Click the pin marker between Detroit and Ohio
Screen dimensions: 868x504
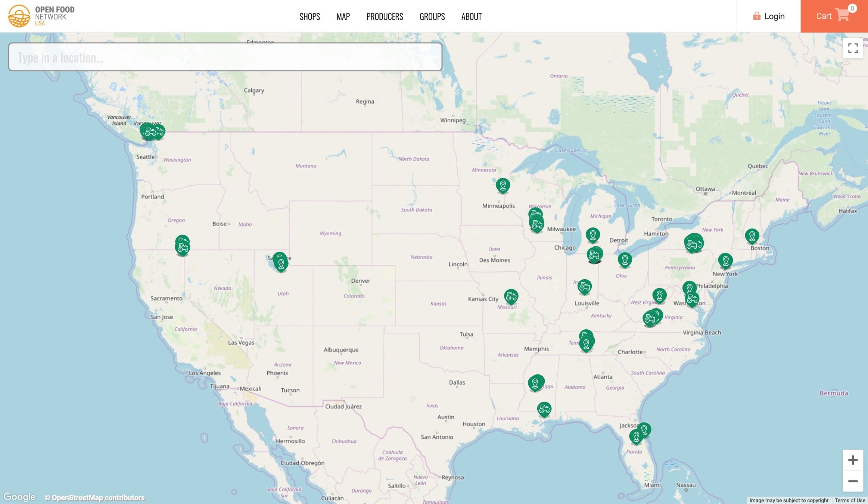pyautogui.click(x=625, y=259)
